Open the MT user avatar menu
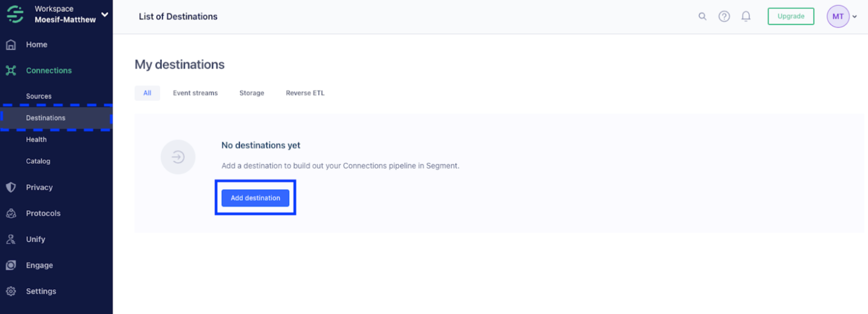The image size is (868, 314). [838, 16]
